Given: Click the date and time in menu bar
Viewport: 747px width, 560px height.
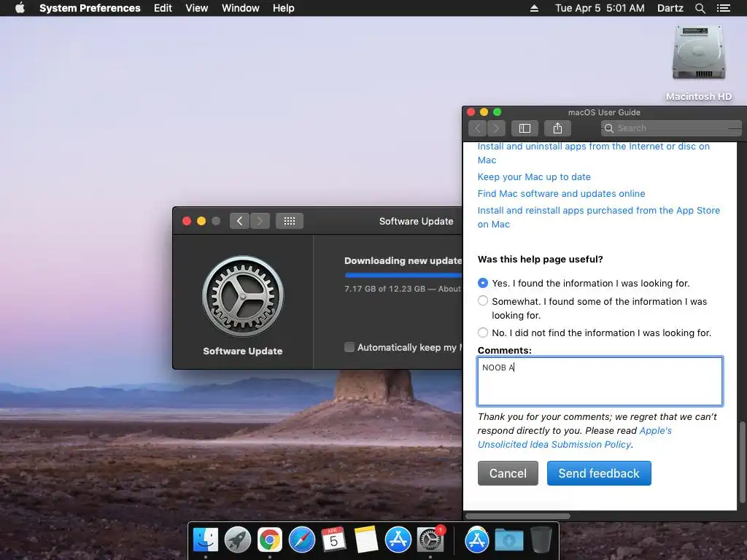Looking at the screenshot, I should tap(600, 8).
